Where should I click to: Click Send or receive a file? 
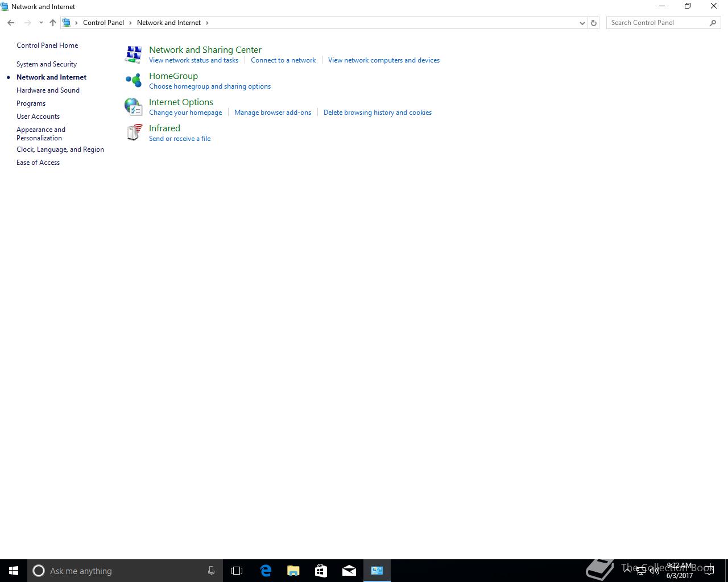click(x=180, y=139)
